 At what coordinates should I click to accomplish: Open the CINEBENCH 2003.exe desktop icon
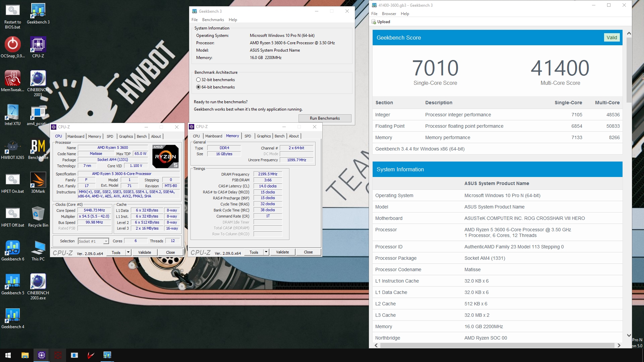(38, 287)
